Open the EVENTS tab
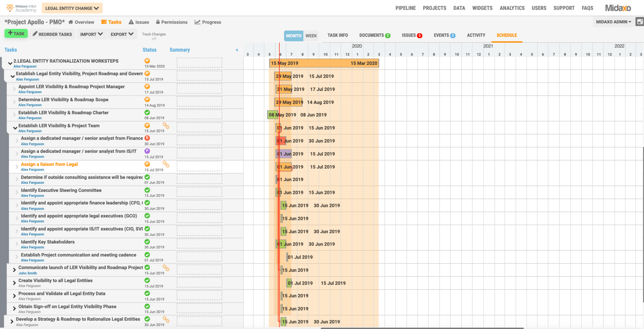644x329 pixels. click(444, 35)
